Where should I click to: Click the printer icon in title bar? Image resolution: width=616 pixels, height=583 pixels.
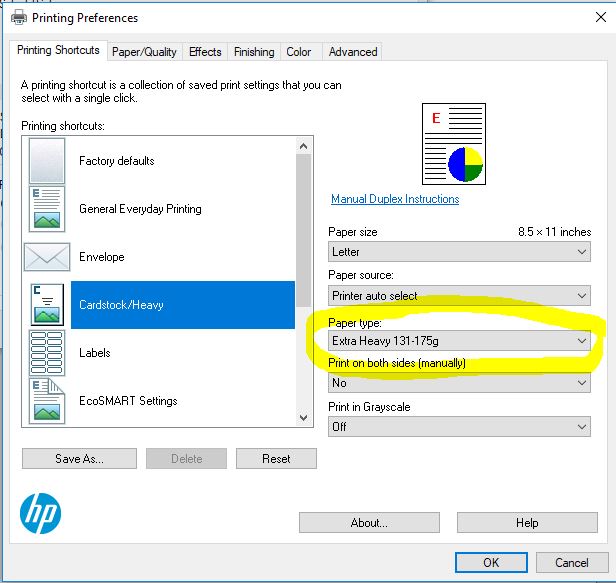(18, 18)
